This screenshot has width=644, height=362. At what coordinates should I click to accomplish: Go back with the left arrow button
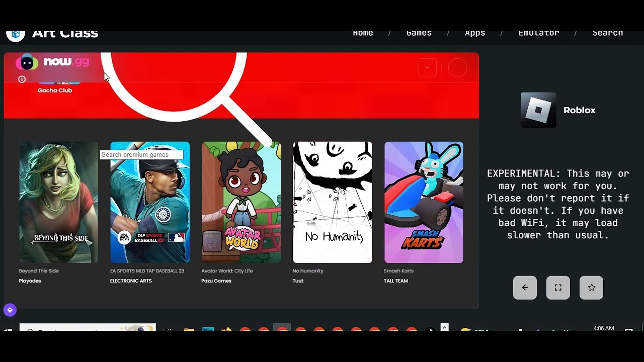click(525, 288)
